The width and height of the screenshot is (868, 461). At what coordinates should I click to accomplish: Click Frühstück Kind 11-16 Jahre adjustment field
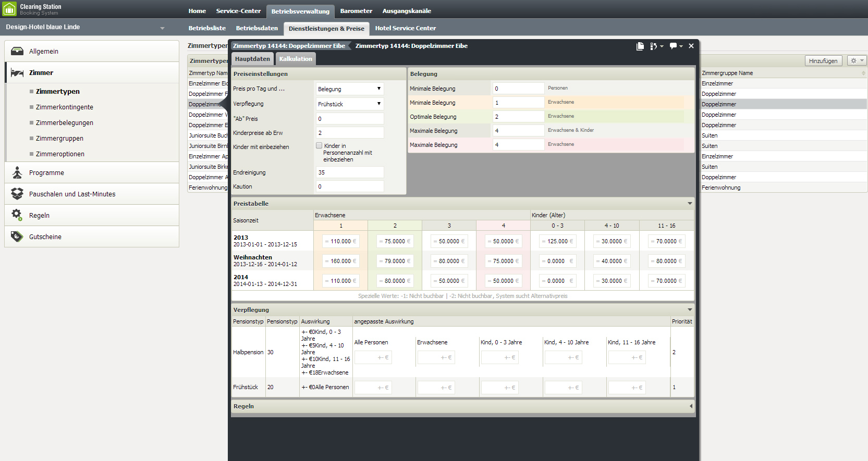(x=627, y=388)
